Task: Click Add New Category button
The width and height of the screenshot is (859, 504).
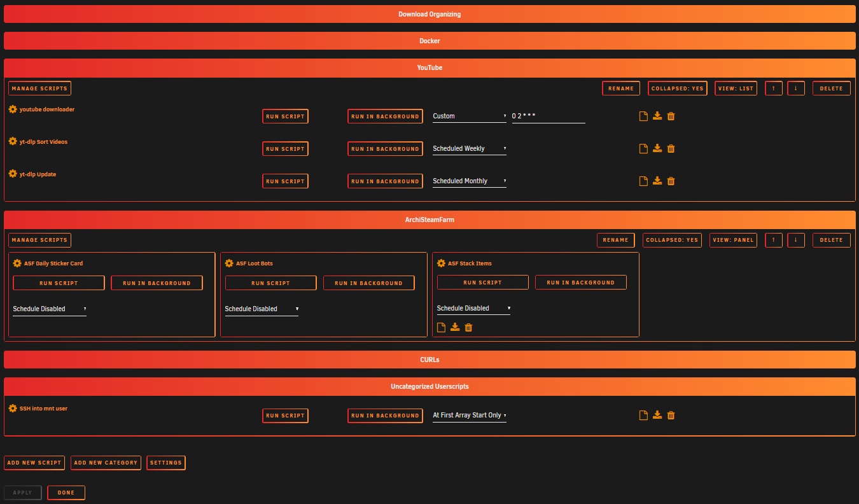Action: (106, 463)
